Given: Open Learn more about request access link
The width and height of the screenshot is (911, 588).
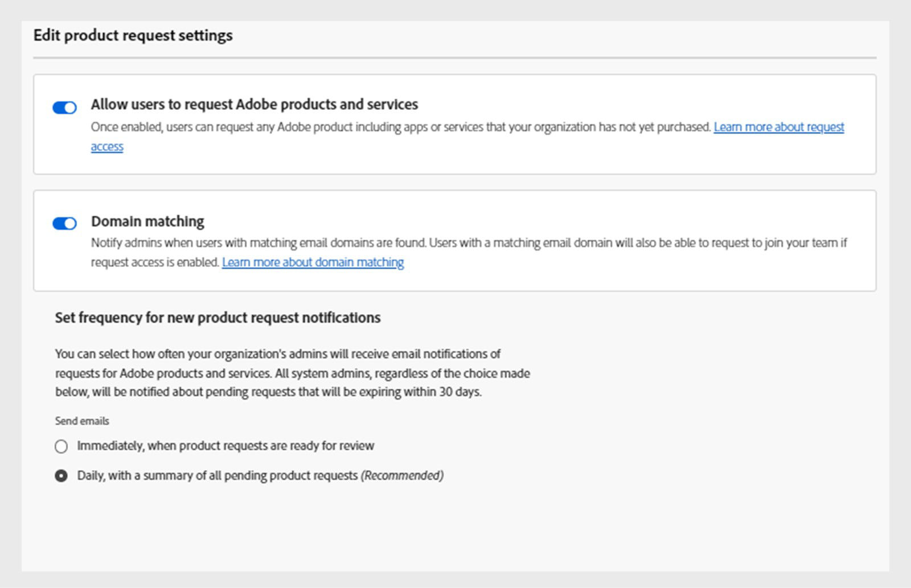Looking at the screenshot, I should pos(779,127).
